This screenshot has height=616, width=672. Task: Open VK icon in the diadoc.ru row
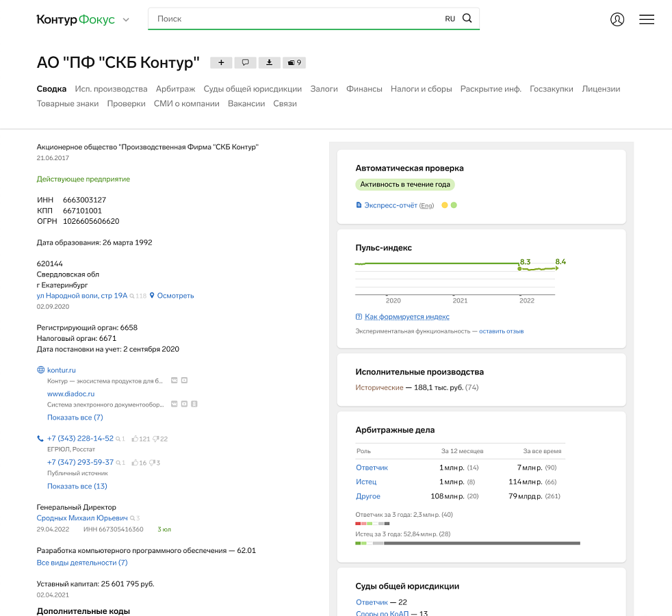point(174,405)
